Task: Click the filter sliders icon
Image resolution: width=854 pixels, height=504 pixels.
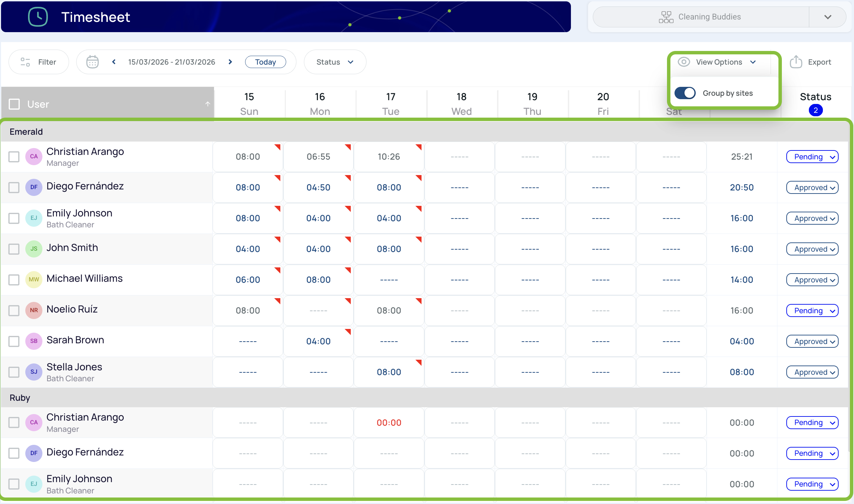Action: (25, 62)
